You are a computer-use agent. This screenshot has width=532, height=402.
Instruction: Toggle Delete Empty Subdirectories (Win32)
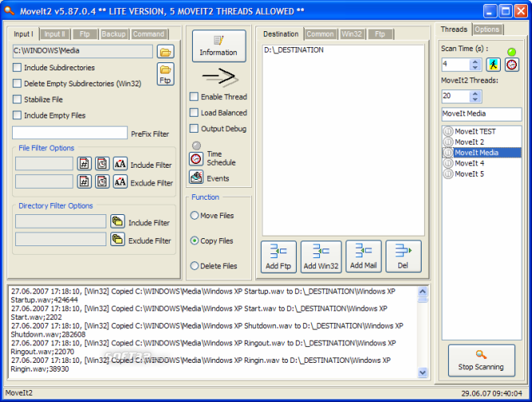pos(17,83)
